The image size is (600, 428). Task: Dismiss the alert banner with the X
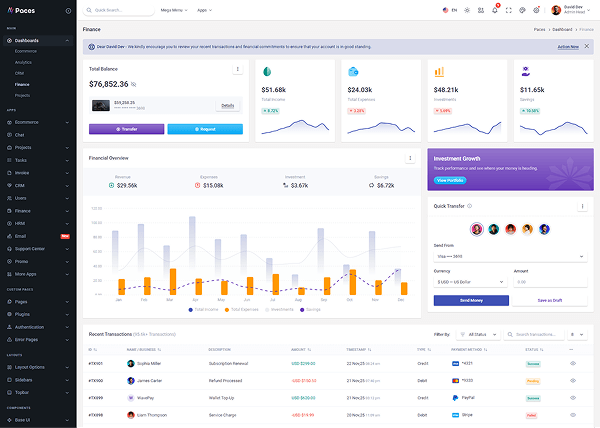(x=587, y=46)
